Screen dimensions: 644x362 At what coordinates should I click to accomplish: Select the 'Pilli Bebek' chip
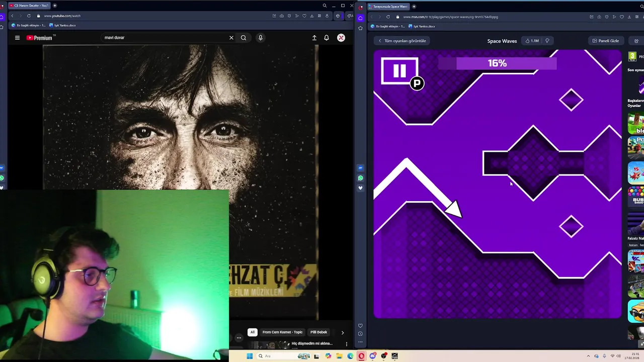click(x=318, y=332)
